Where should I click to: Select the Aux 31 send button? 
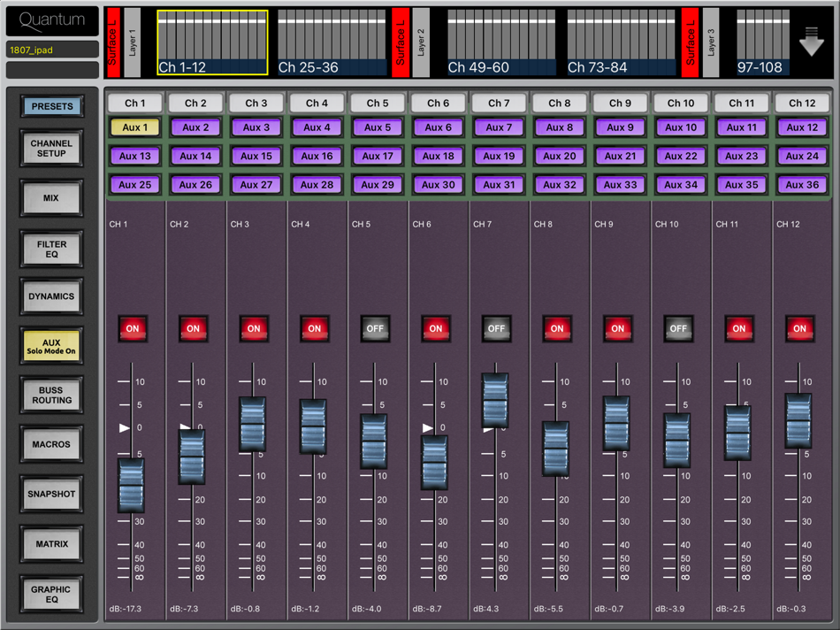(499, 185)
